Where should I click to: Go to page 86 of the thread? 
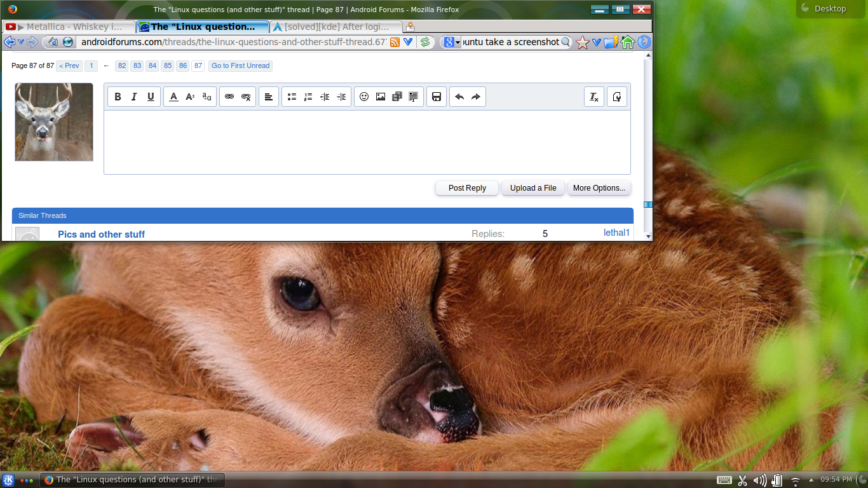(x=183, y=65)
